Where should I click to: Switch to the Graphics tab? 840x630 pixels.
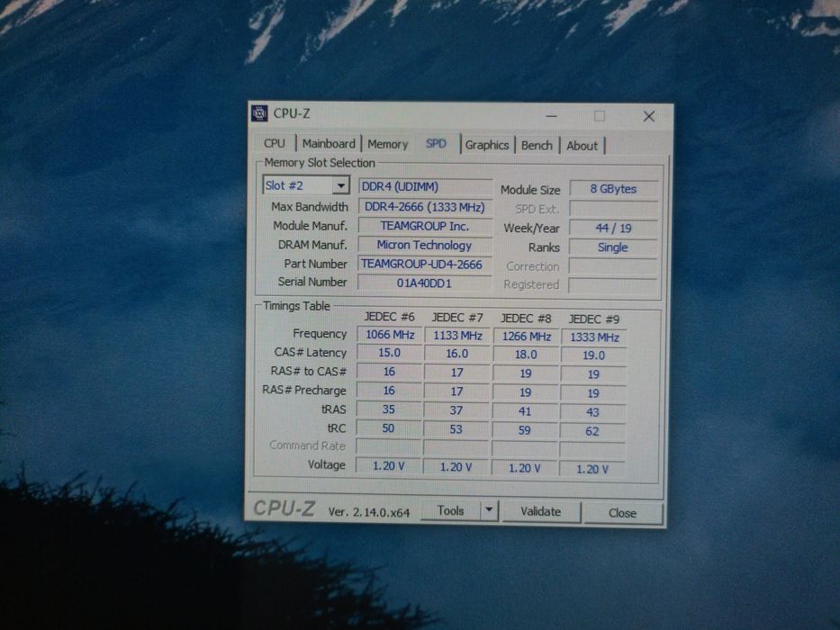tap(486, 145)
